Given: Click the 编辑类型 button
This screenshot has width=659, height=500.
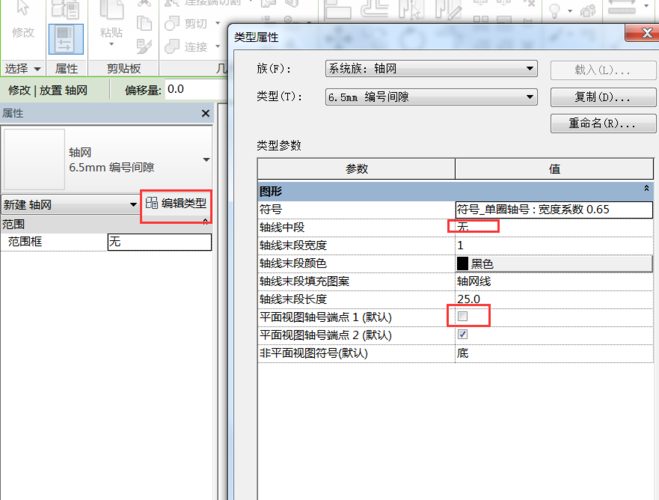Looking at the screenshot, I should coord(176,204).
